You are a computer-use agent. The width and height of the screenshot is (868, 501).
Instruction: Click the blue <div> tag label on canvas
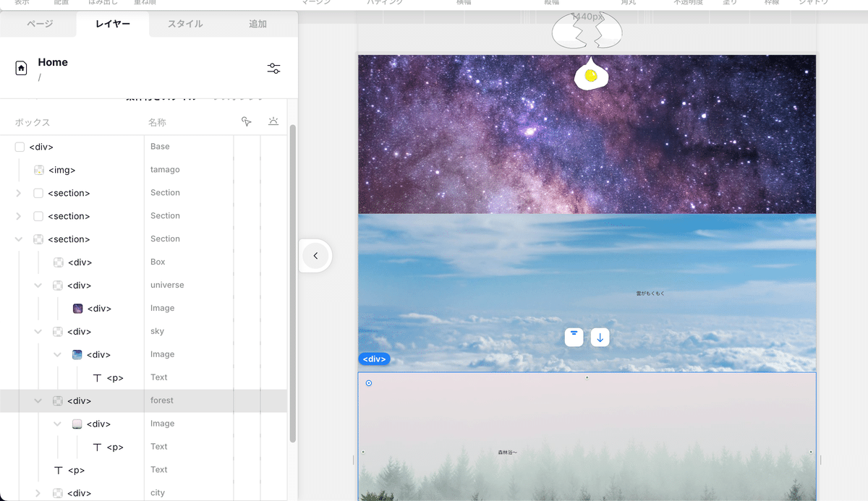coord(374,359)
